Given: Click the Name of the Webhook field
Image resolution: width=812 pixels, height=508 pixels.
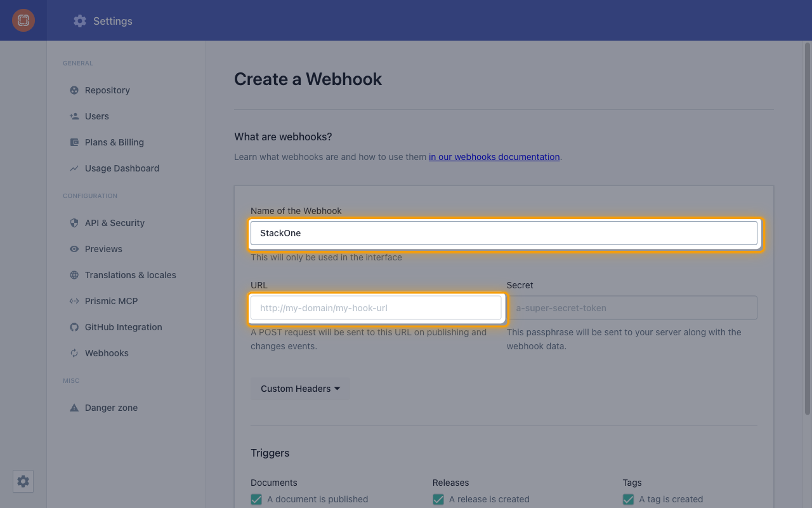Looking at the screenshot, I should pyautogui.click(x=504, y=233).
